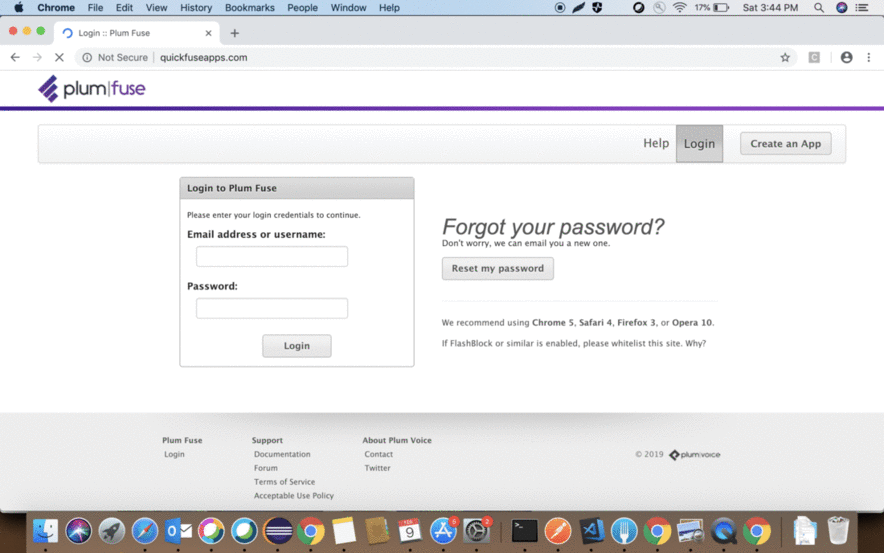Stop page loading with the X button

point(59,57)
